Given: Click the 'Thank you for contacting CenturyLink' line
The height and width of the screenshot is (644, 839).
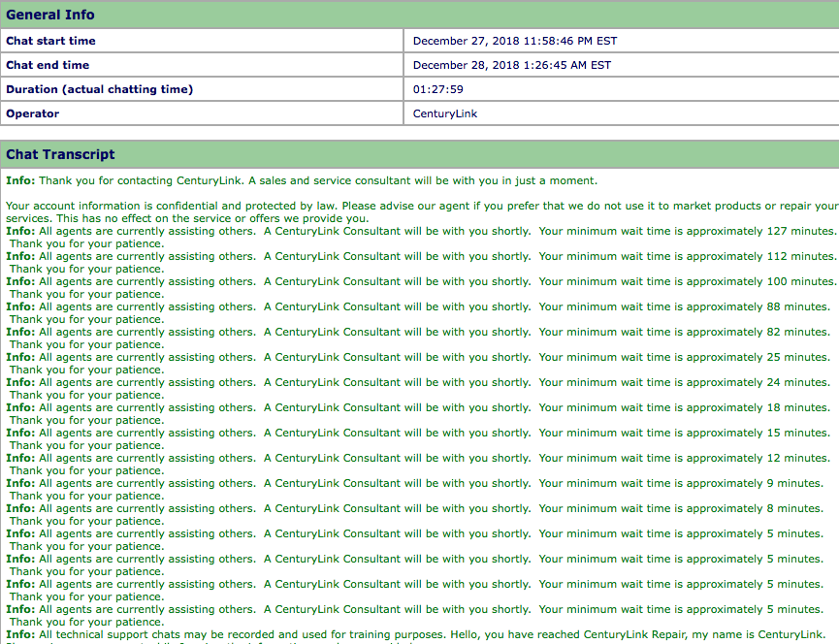Looking at the screenshot, I should pos(302,180).
